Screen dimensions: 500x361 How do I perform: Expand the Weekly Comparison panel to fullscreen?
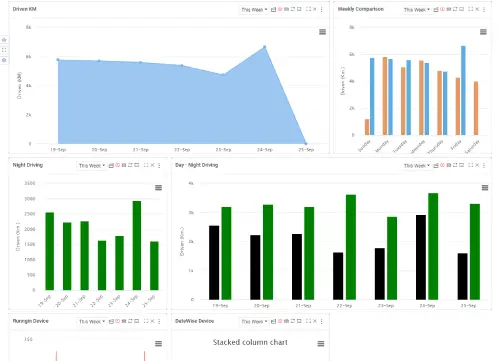[471, 9]
